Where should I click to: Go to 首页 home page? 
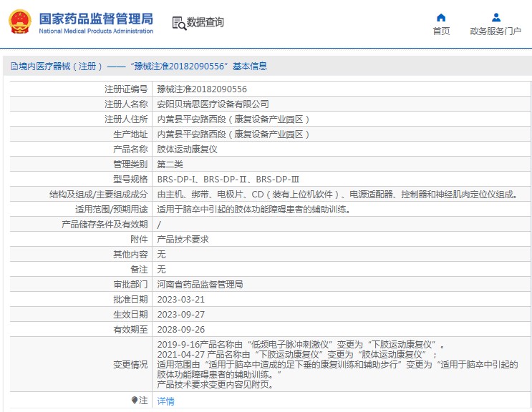click(441, 31)
